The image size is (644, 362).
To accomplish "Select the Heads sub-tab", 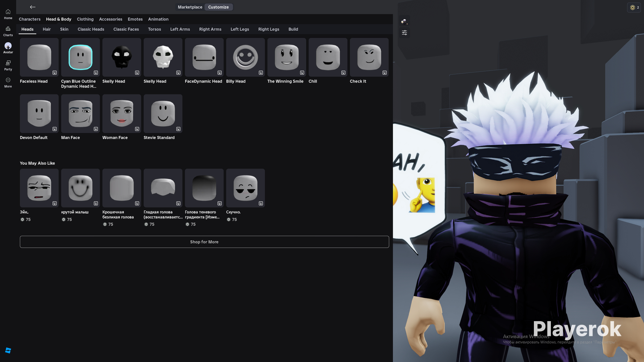I will click(28, 29).
